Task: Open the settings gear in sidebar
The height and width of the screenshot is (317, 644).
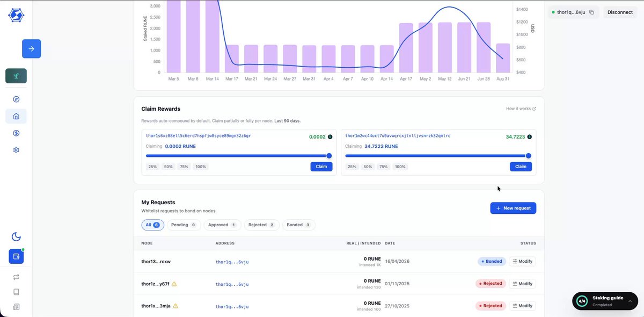Action: tap(16, 150)
